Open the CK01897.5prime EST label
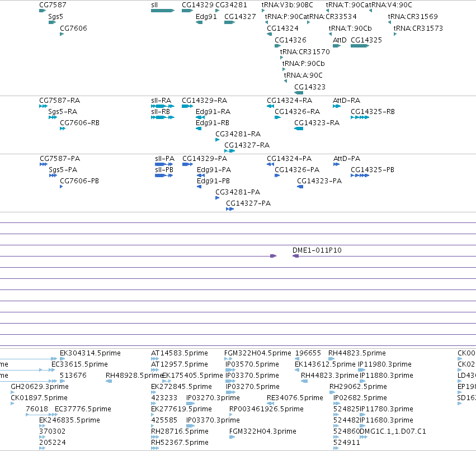This screenshot has height=451, width=476. pyautogui.click(x=39, y=398)
